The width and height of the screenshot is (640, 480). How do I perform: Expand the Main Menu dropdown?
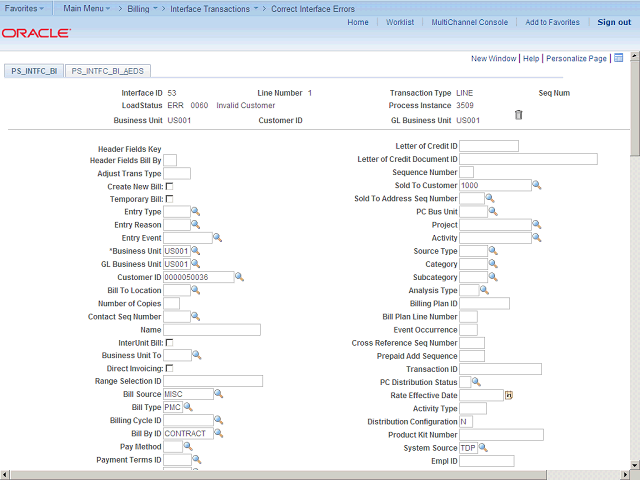(x=87, y=8)
